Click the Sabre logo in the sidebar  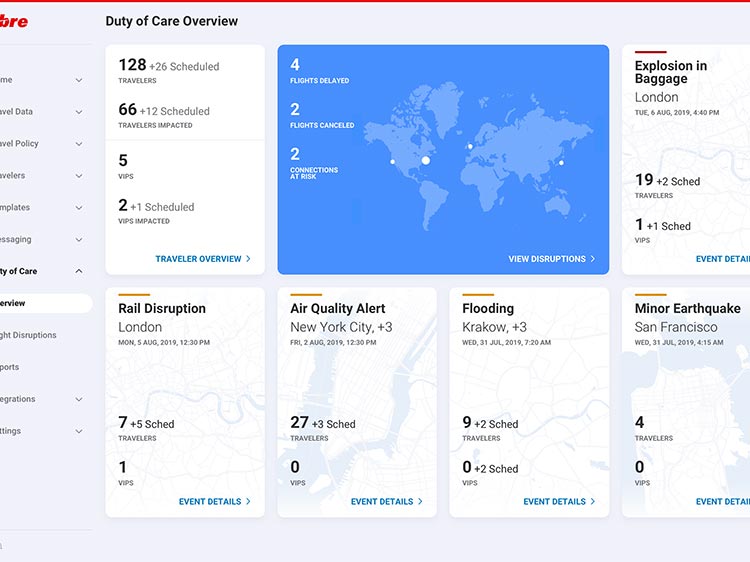[x=13, y=21]
